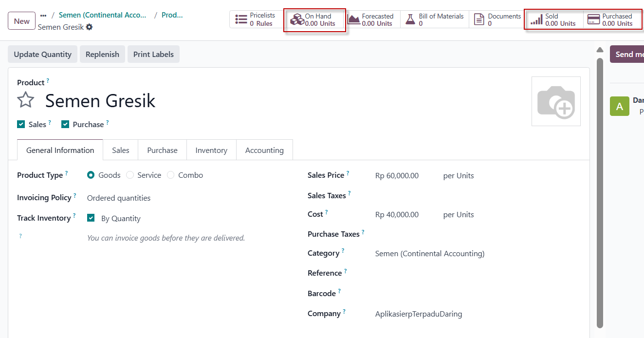
Task: Edit the Semen Gresik product name field
Action: click(x=100, y=100)
